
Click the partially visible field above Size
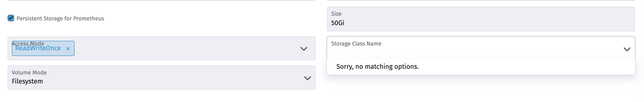pyautogui.click(x=480, y=0)
